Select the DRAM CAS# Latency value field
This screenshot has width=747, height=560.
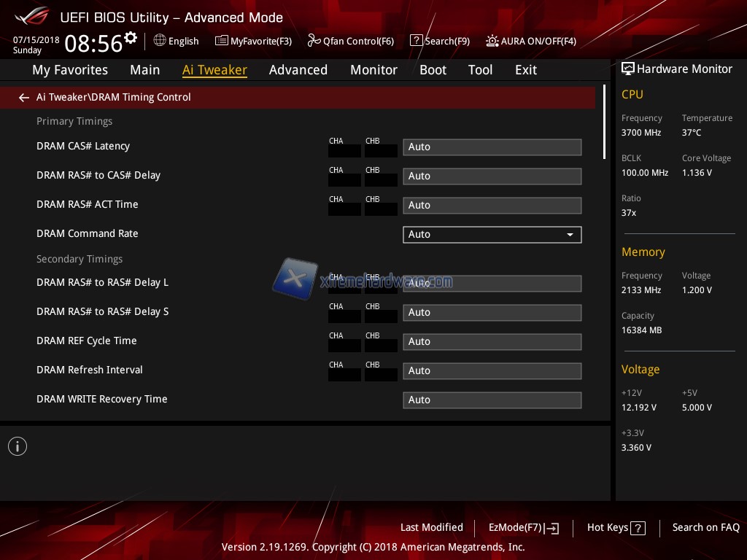coord(492,147)
